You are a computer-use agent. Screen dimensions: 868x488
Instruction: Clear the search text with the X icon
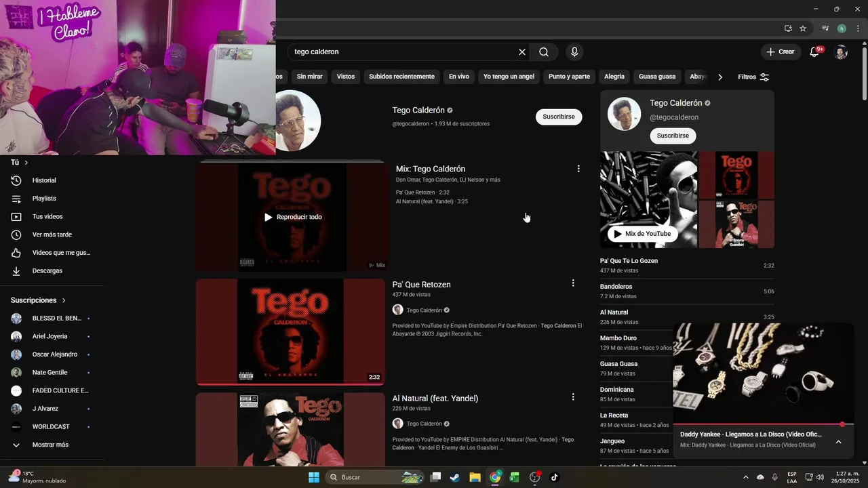pyautogui.click(x=522, y=52)
